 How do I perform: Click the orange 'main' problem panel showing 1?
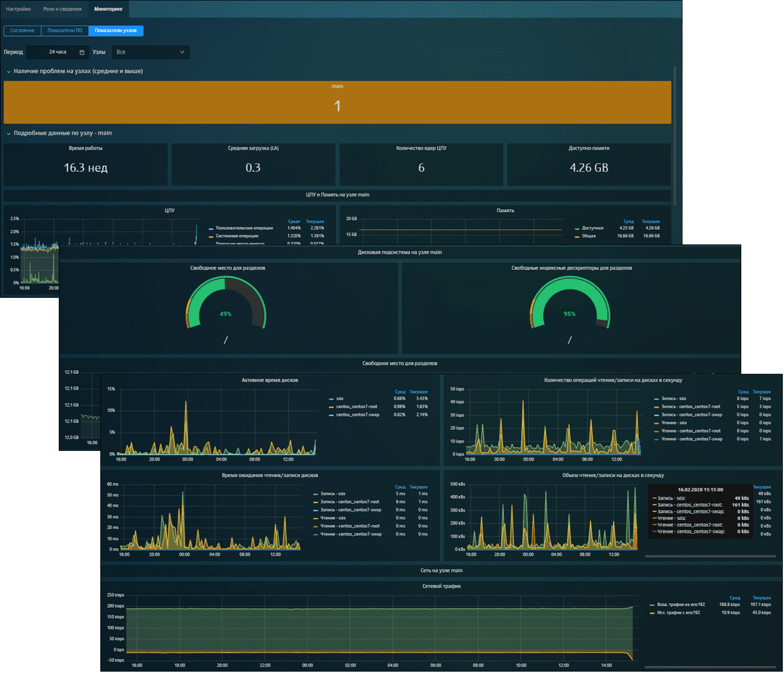coord(337,102)
